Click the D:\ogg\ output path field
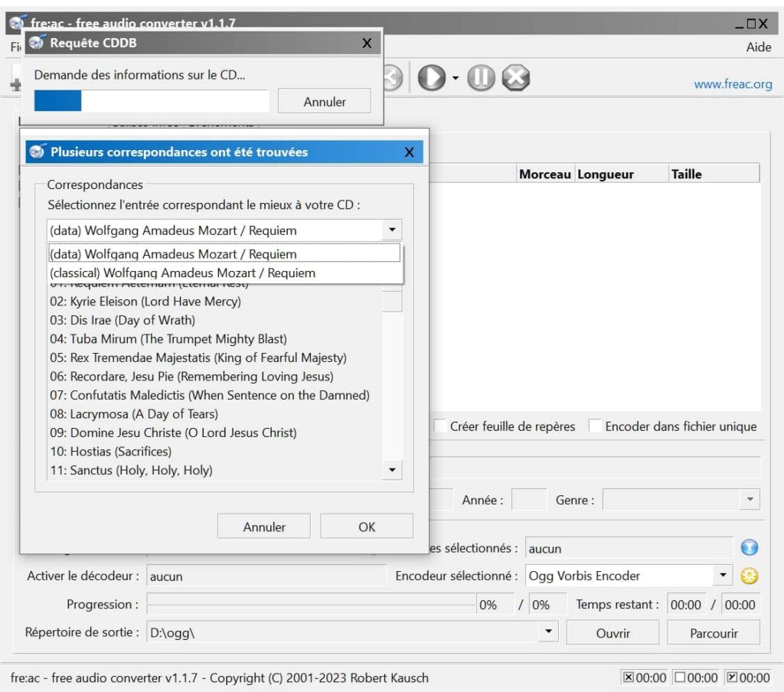 pyautogui.click(x=342, y=632)
